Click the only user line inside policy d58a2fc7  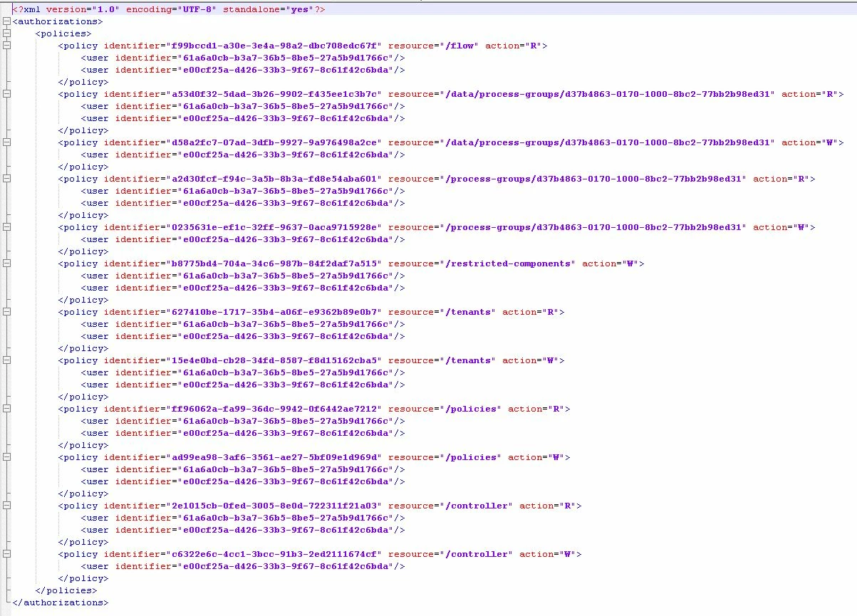(243, 155)
